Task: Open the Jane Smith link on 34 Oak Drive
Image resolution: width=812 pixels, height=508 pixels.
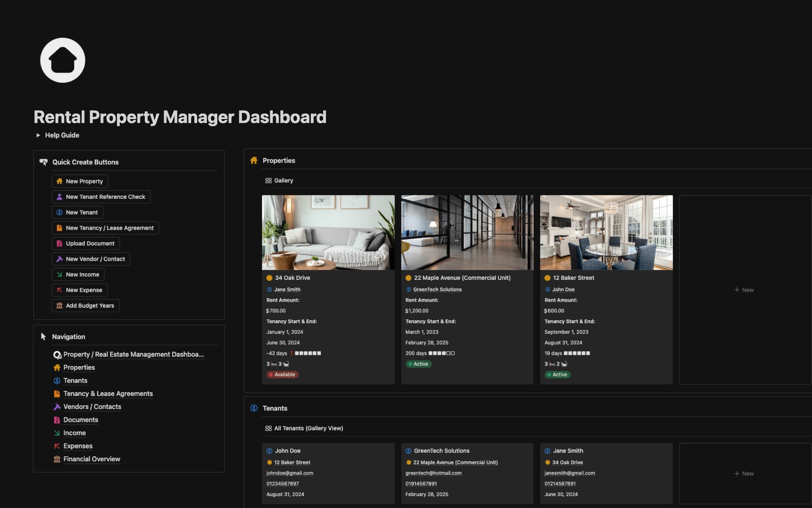Action: (287, 289)
